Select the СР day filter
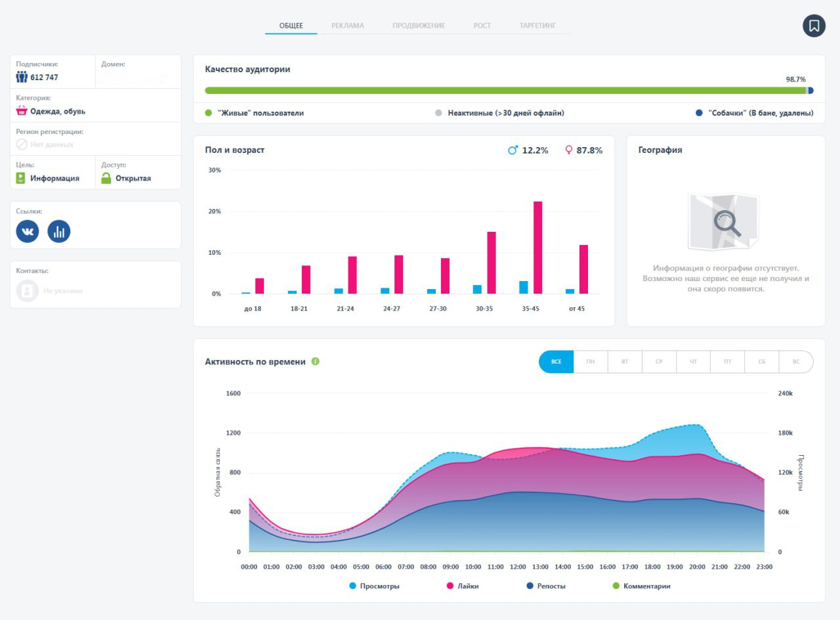 pos(659,362)
